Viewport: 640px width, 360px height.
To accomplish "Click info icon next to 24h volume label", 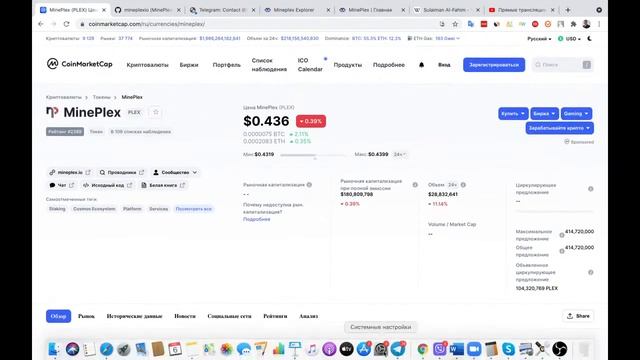I will coord(463,185).
